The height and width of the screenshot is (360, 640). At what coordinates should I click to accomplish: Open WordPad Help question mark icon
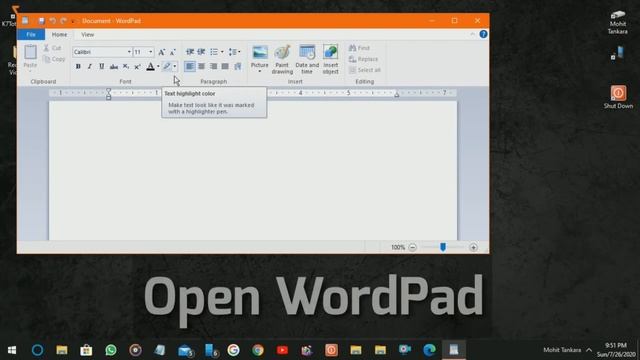pos(483,34)
